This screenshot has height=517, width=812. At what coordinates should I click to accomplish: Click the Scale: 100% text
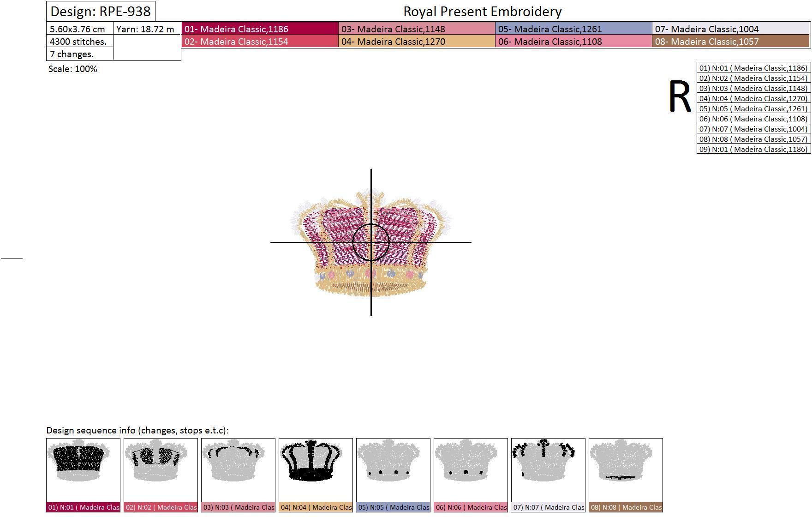click(72, 69)
